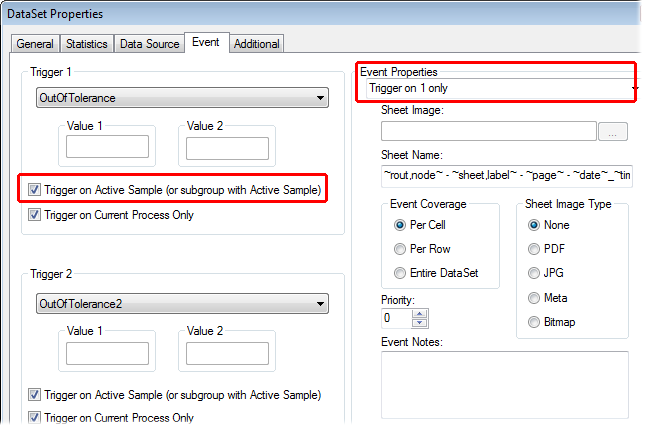The height and width of the screenshot is (439, 651).
Task: Select the Additional tab
Action: pos(257,44)
